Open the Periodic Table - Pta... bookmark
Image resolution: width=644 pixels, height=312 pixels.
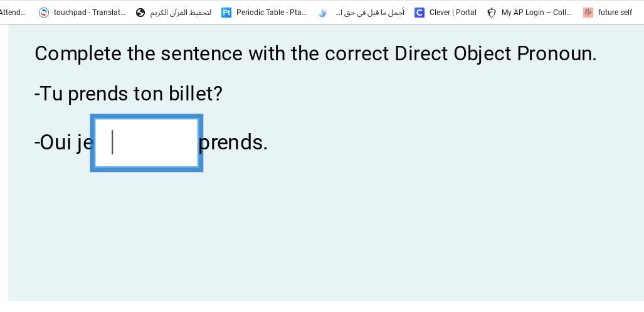[271, 13]
